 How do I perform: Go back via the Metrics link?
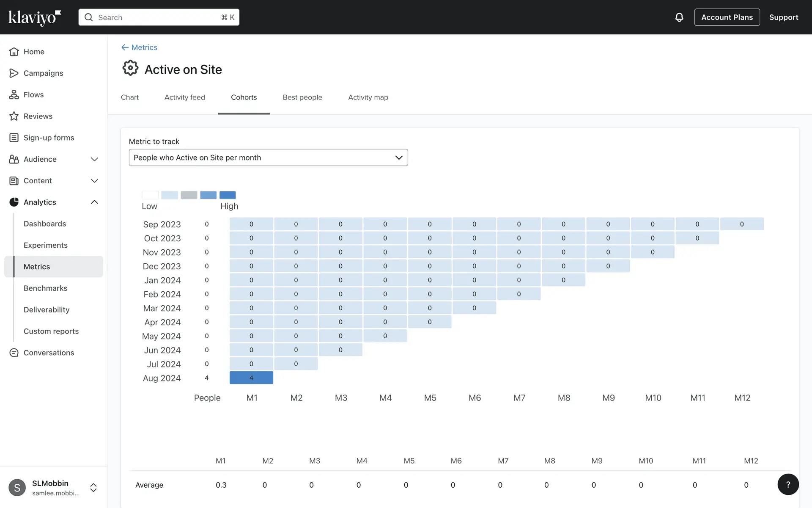140,47
